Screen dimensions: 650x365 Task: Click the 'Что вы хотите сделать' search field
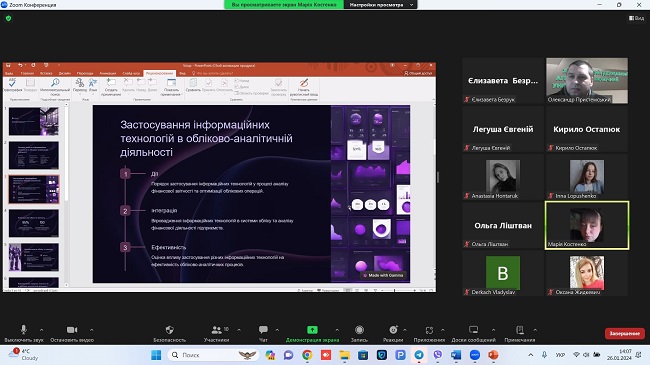[x=212, y=73]
